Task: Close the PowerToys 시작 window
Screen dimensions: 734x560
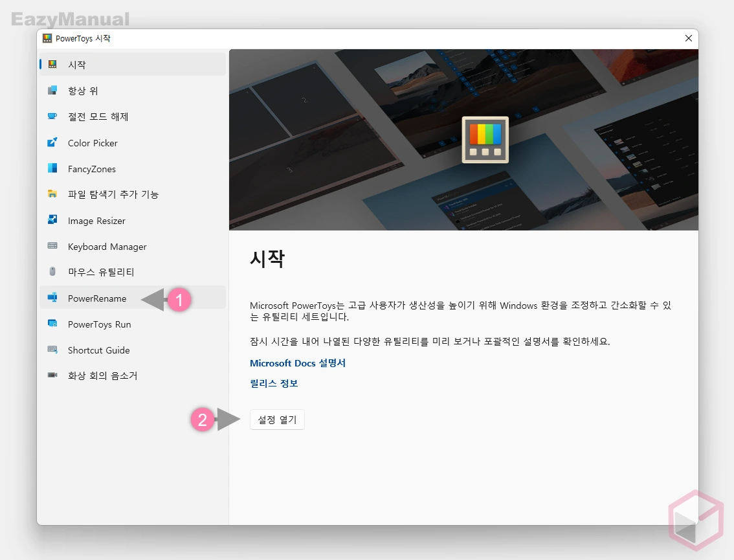Action: 688,38
